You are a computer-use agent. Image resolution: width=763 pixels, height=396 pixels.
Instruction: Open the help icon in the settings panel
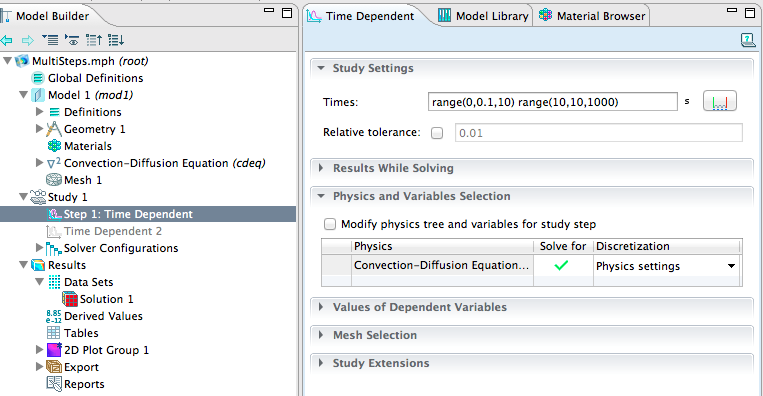point(748,40)
